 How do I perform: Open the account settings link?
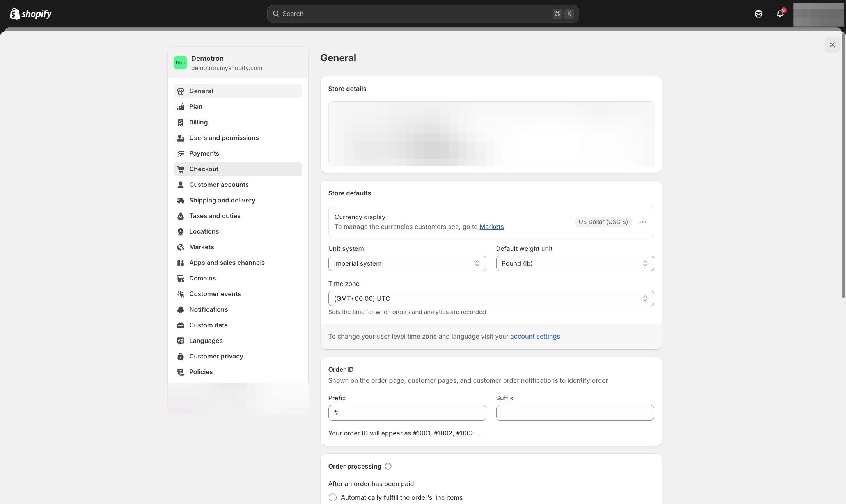click(x=535, y=336)
